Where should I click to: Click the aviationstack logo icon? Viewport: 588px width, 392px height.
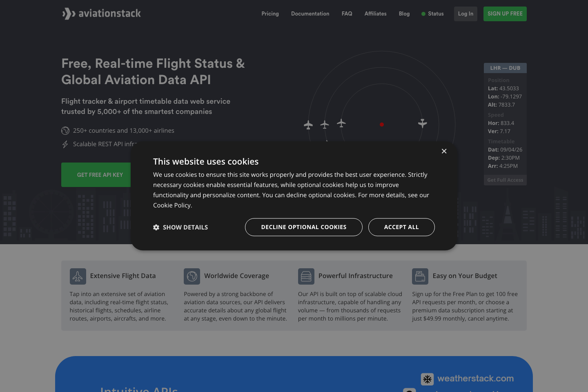pyautogui.click(x=68, y=13)
